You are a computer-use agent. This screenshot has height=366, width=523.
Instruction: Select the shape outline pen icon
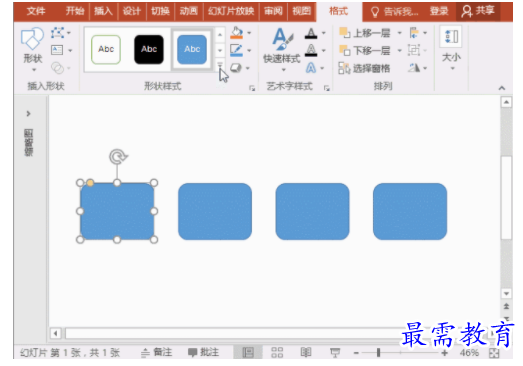click(236, 50)
